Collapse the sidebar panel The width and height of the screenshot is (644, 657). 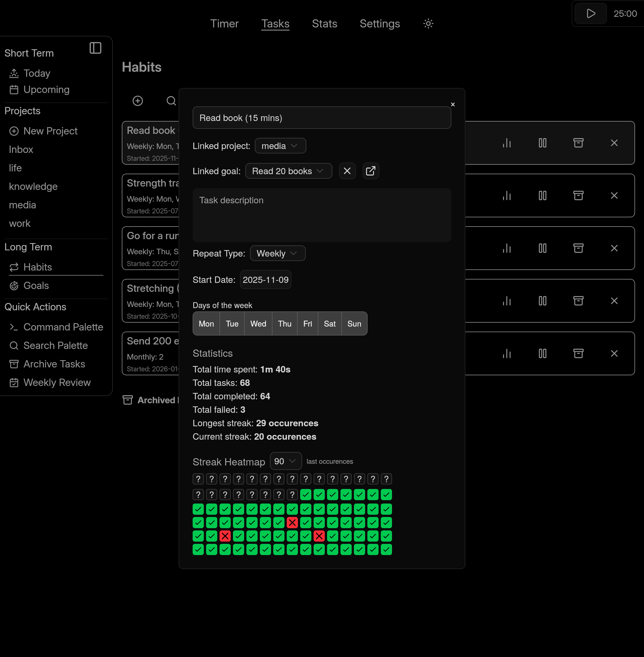click(95, 48)
